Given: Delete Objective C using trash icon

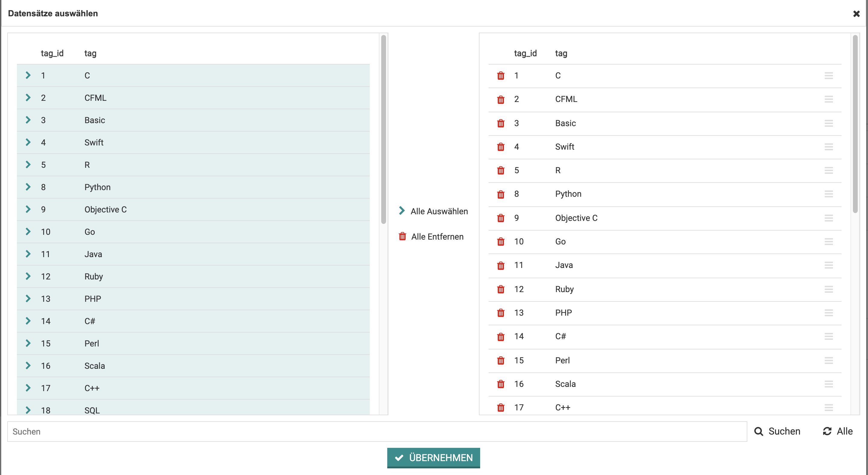Looking at the screenshot, I should 501,218.
